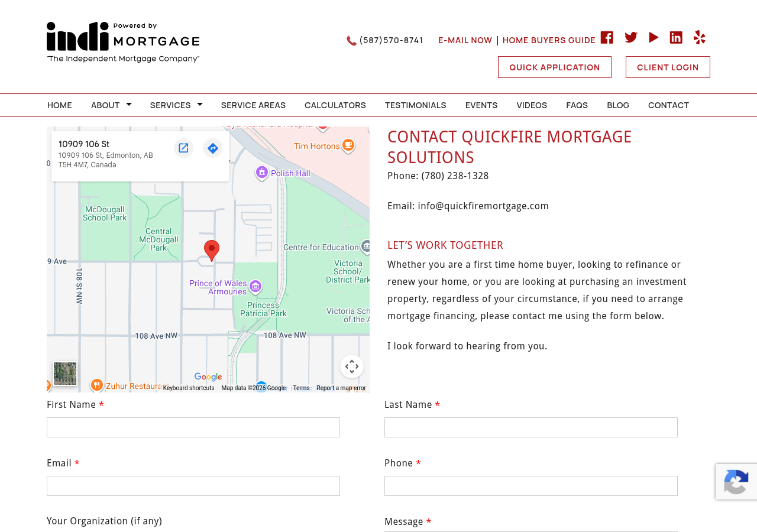Open Service Areas page
Screen dimensions: 757x532
point(253,105)
